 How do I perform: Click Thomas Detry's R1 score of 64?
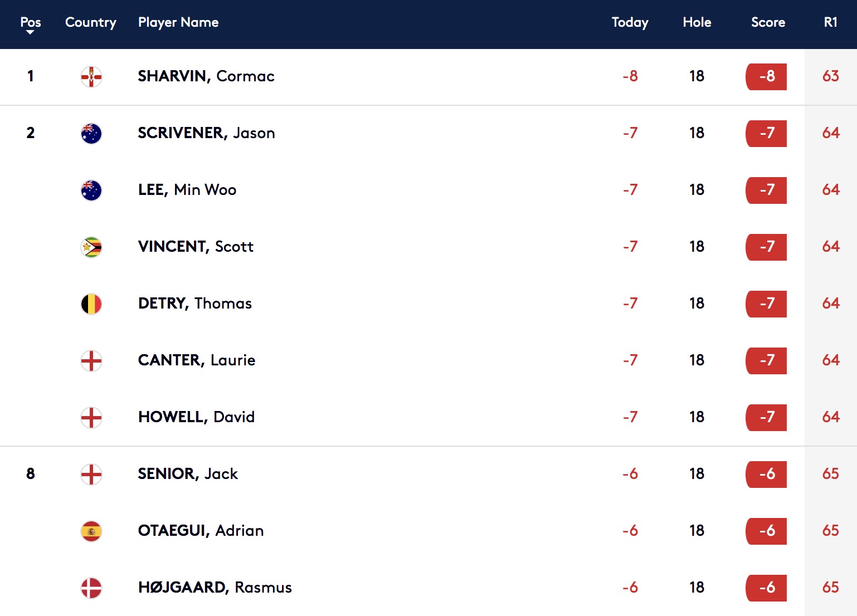pyautogui.click(x=830, y=304)
